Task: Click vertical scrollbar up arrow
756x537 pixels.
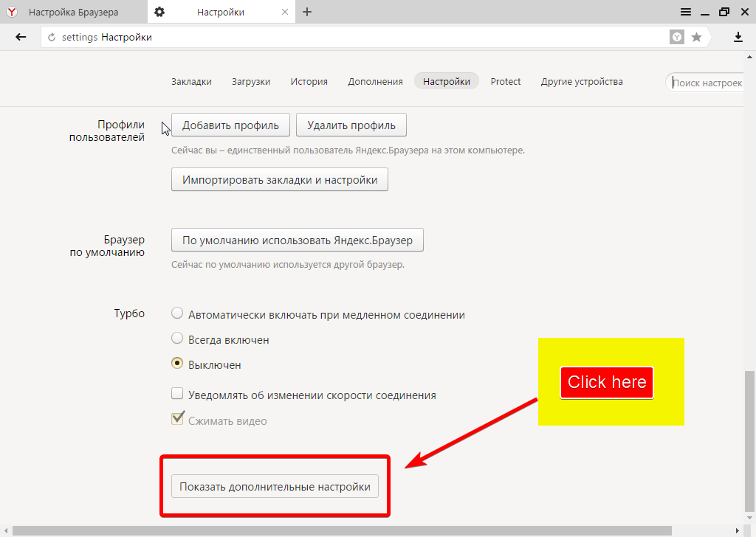Action: pyautogui.click(x=749, y=56)
